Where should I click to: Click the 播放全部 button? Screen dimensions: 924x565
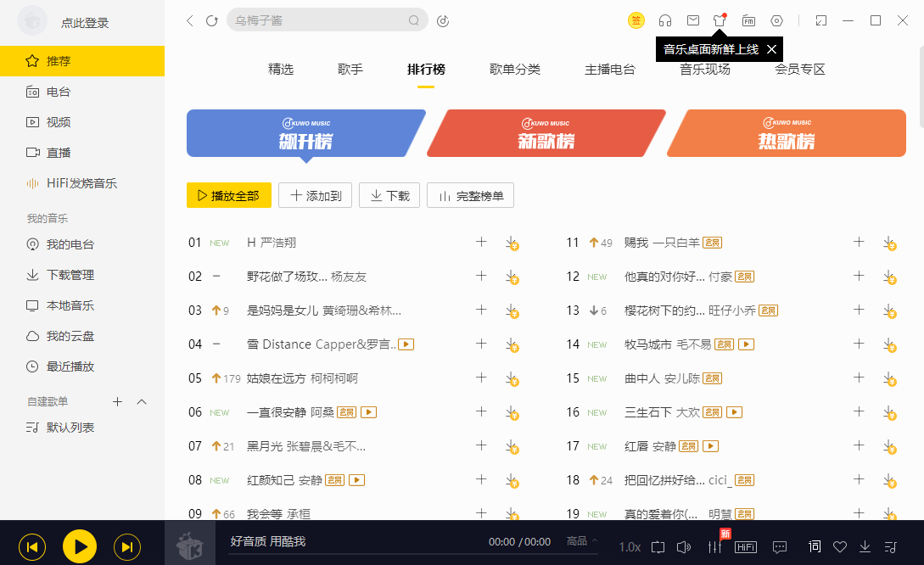click(228, 196)
